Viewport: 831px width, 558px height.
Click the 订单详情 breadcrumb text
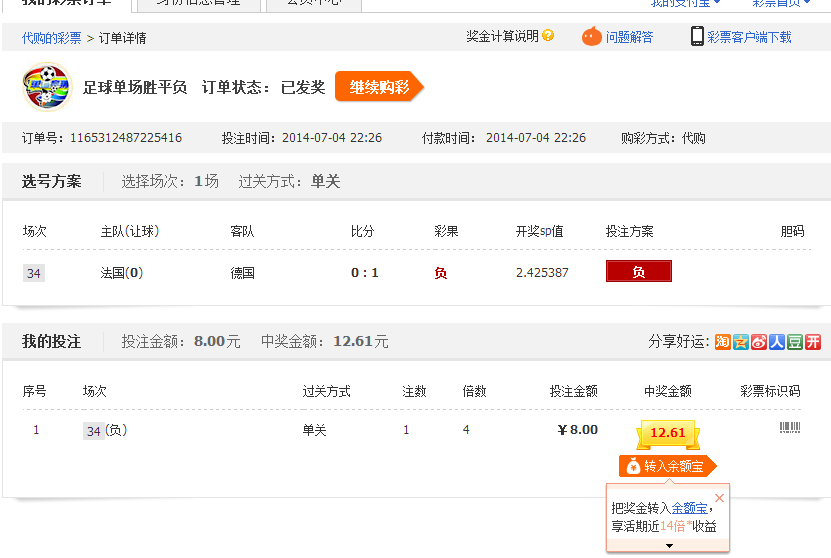122,38
